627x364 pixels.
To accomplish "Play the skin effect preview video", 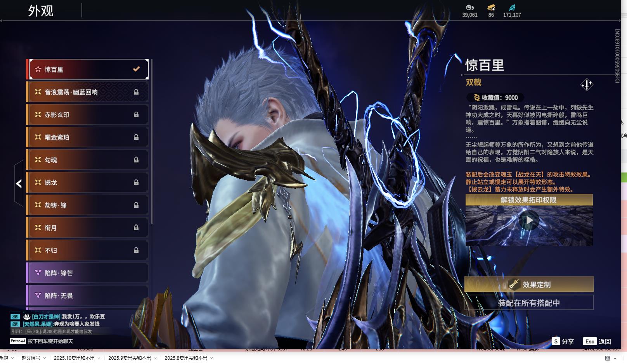I will [x=529, y=221].
